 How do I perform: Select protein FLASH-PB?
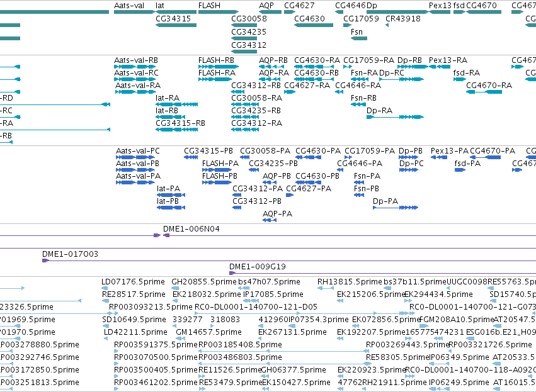pyautogui.click(x=220, y=176)
